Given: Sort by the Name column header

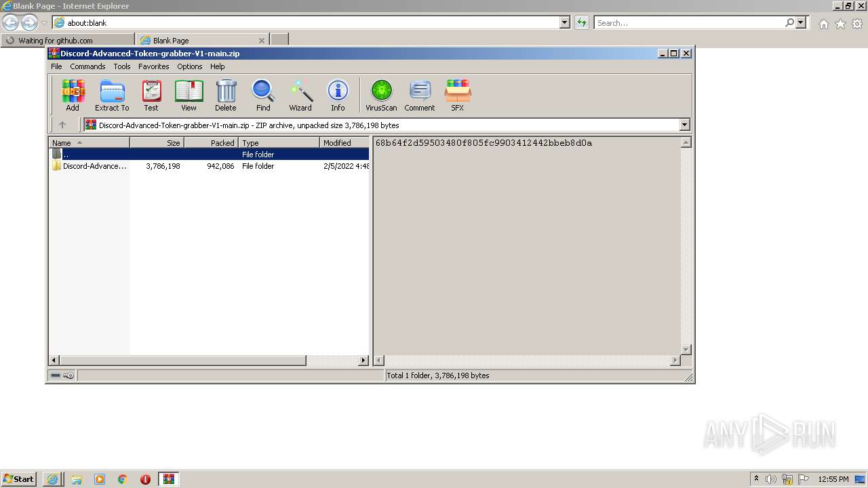Looking at the screenshot, I should coord(89,142).
